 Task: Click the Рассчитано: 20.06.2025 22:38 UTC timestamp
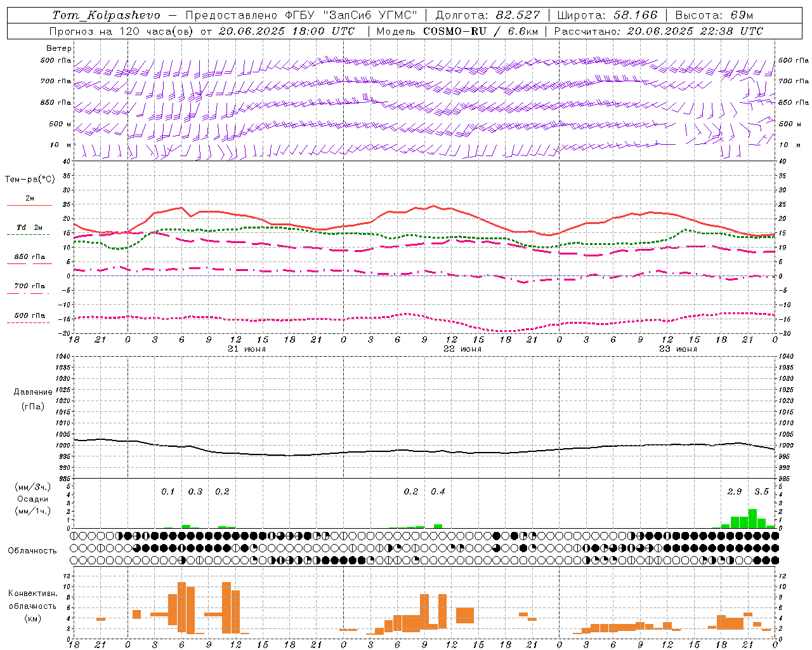tap(658, 30)
